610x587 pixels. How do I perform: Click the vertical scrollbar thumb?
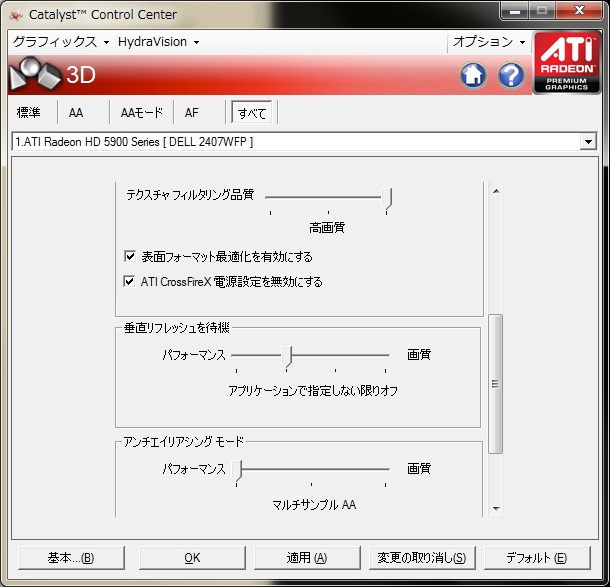[x=495, y=384]
